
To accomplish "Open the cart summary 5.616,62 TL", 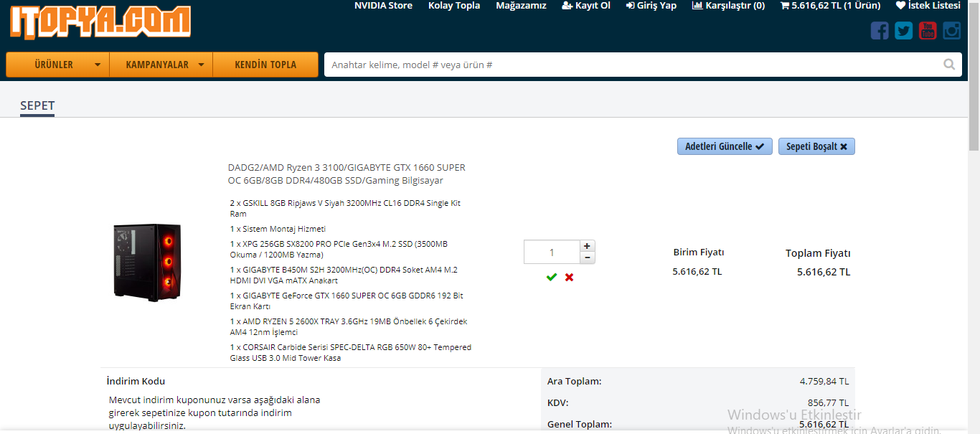I will coord(831,6).
